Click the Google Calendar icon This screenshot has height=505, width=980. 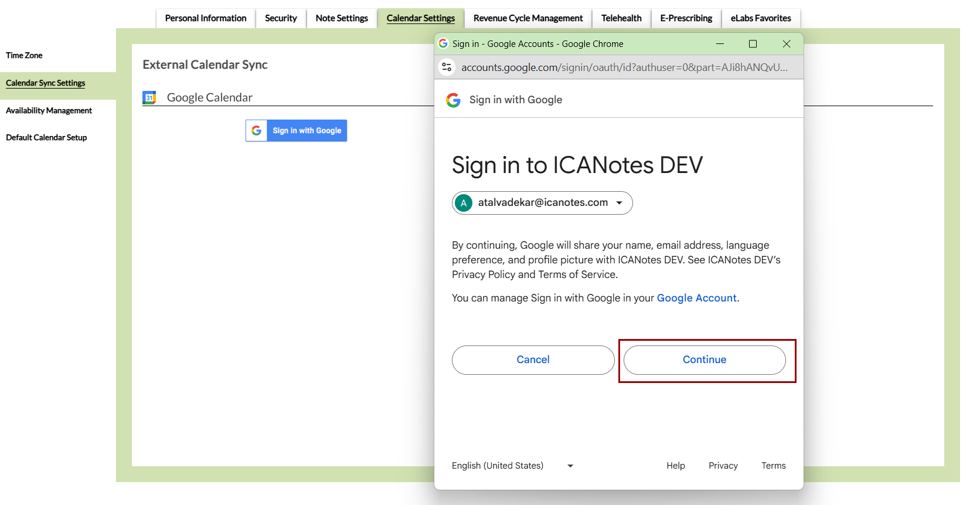(149, 97)
